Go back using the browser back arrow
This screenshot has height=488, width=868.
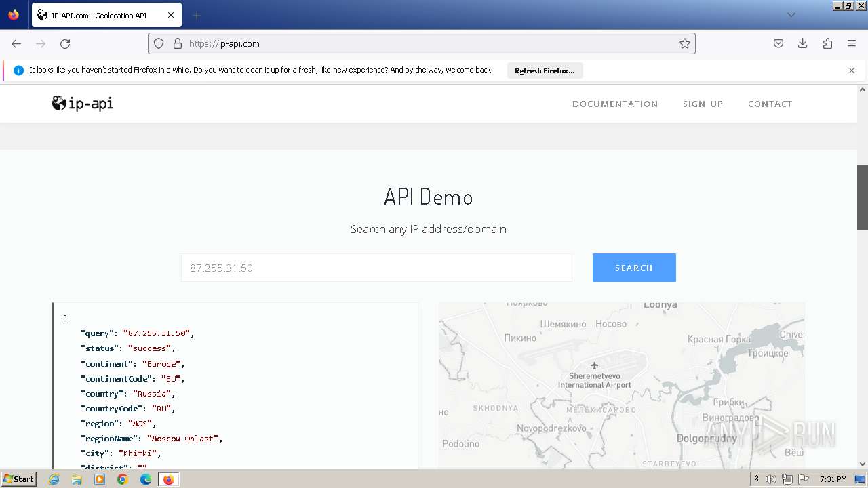point(16,43)
